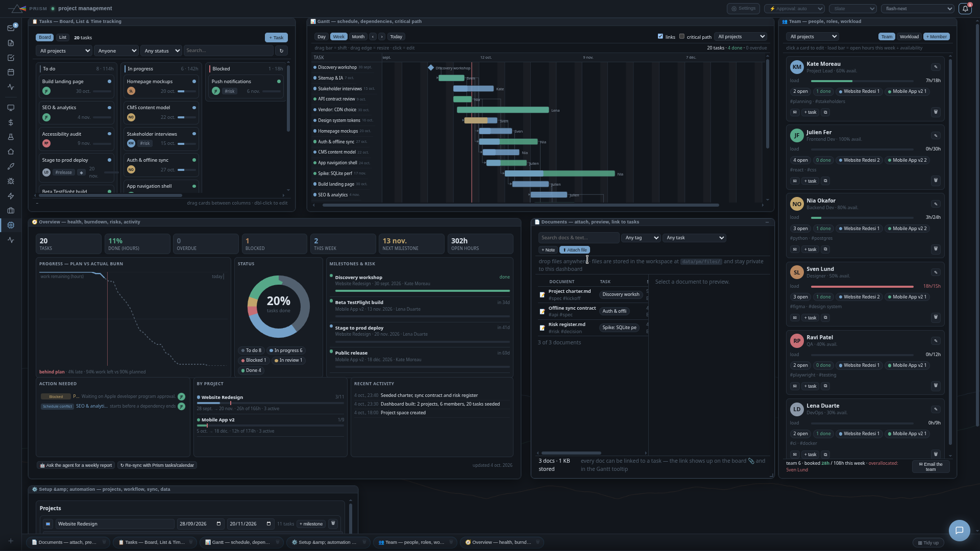The image size is (980, 551).
Task: Click Sven Lund's red load bar
Action: (x=862, y=286)
